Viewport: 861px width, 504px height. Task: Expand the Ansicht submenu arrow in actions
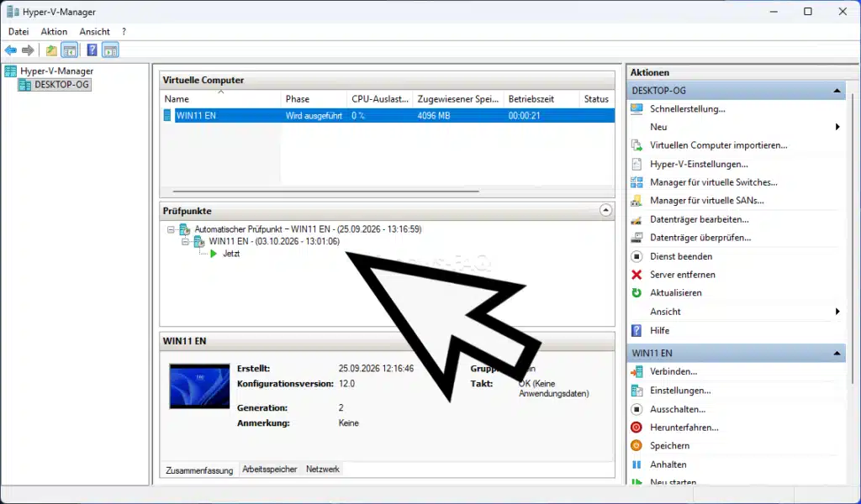837,312
